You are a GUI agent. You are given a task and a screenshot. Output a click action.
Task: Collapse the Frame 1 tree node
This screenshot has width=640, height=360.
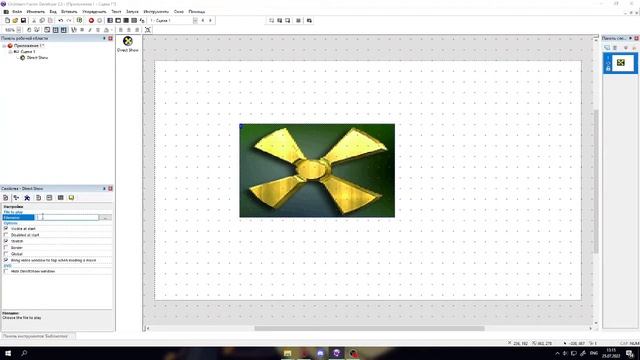pyautogui.click(x=10, y=52)
